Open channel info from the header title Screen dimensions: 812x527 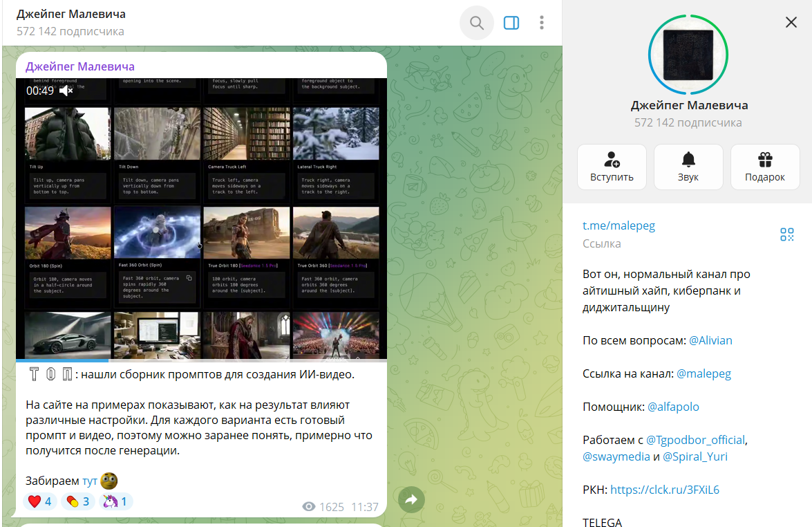click(71, 14)
